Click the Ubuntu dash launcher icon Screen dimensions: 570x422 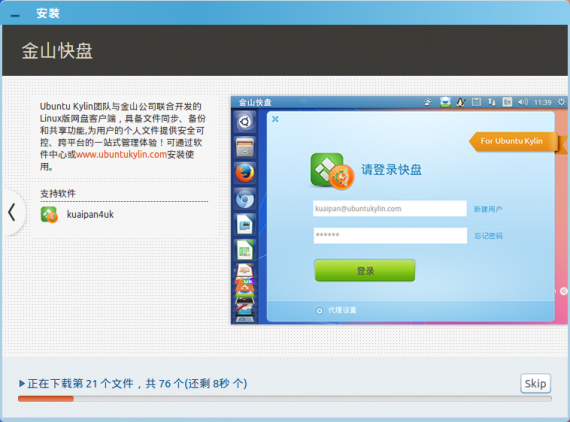point(245,121)
